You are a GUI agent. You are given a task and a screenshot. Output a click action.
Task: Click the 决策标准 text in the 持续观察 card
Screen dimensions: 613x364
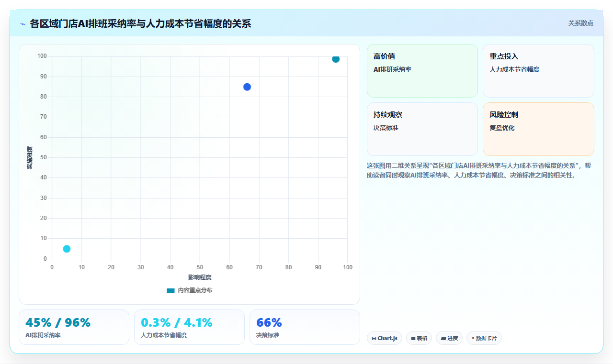[386, 128]
